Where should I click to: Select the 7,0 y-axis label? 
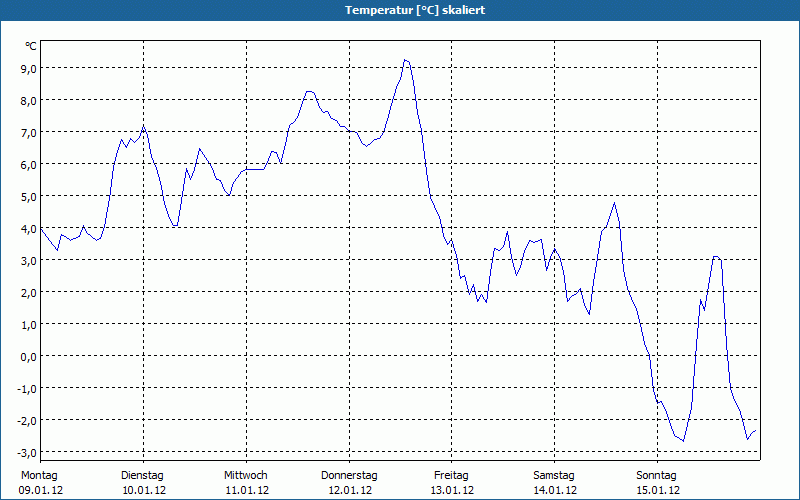[28, 133]
